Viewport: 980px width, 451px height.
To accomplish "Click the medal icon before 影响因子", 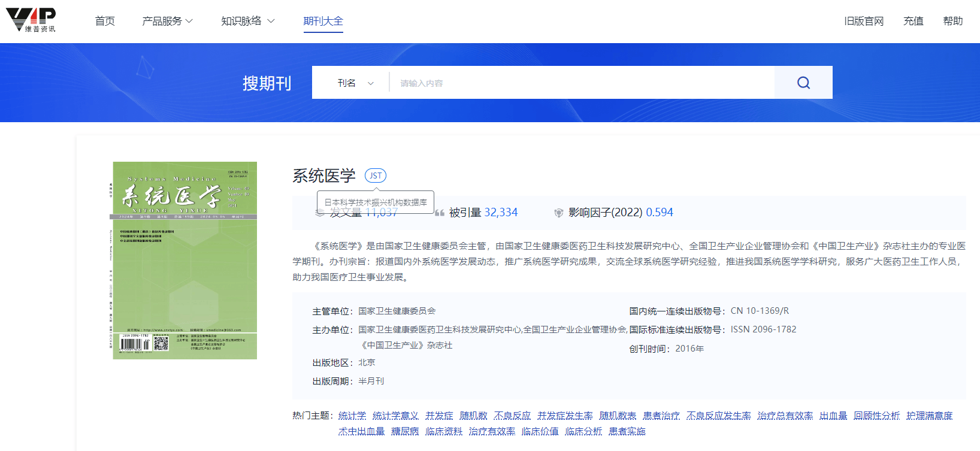I will (x=558, y=213).
